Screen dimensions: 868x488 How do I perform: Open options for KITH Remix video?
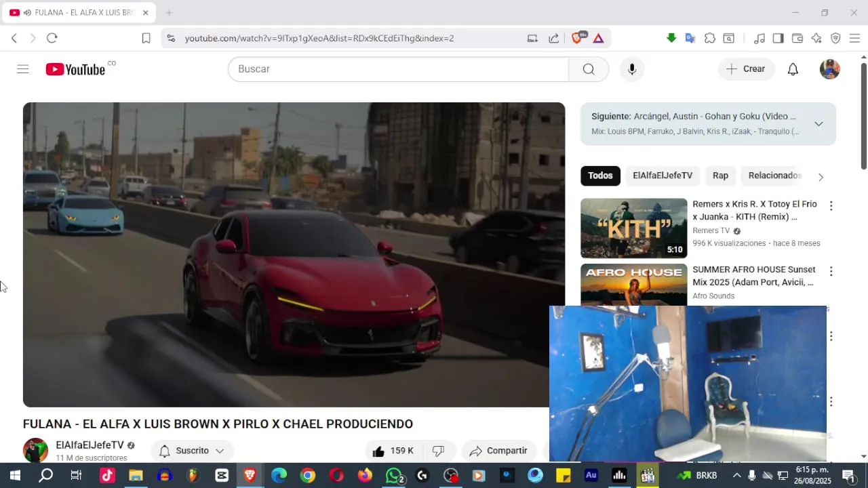tap(831, 206)
